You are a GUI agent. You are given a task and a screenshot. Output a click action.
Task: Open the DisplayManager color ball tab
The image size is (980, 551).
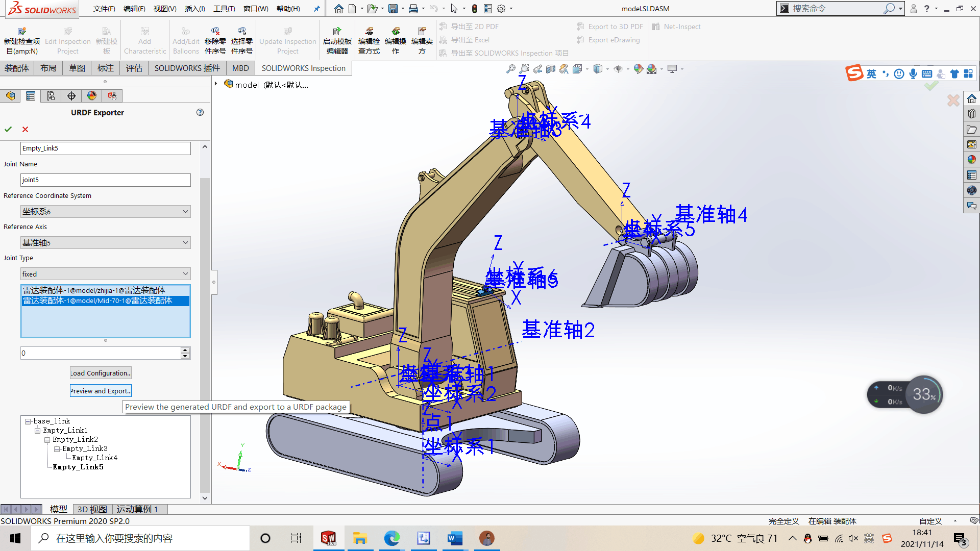tap(92, 96)
